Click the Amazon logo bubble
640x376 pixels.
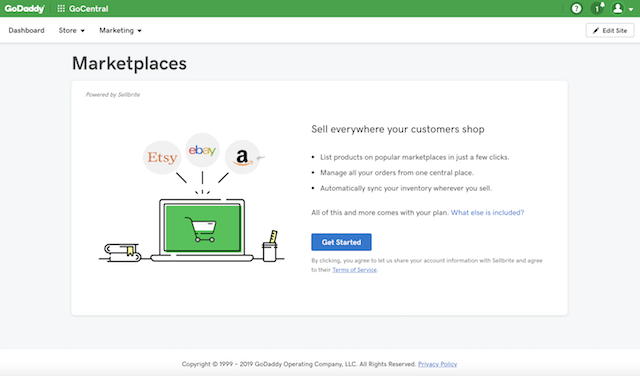pyautogui.click(x=242, y=157)
